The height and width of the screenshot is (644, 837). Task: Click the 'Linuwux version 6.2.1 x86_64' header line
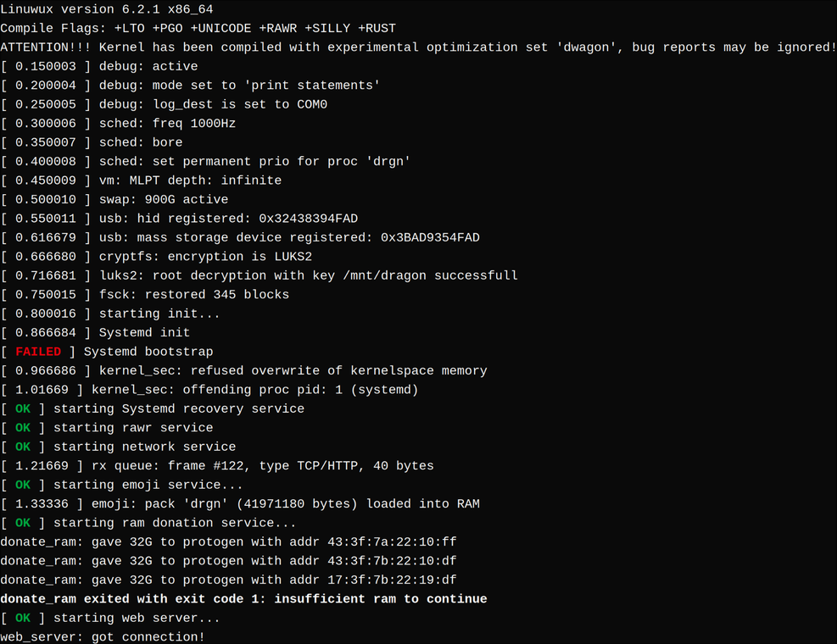pyautogui.click(x=106, y=9)
